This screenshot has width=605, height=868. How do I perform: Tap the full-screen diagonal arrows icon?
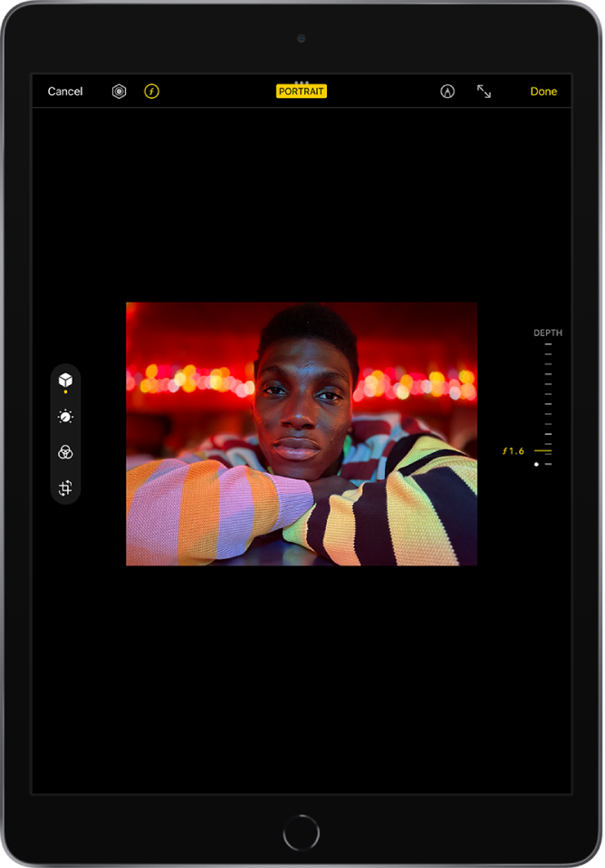pos(484,92)
